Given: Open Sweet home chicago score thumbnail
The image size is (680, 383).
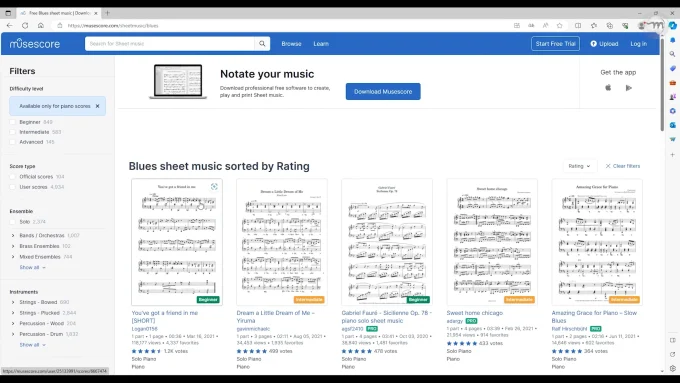Looking at the screenshot, I should (x=492, y=242).
